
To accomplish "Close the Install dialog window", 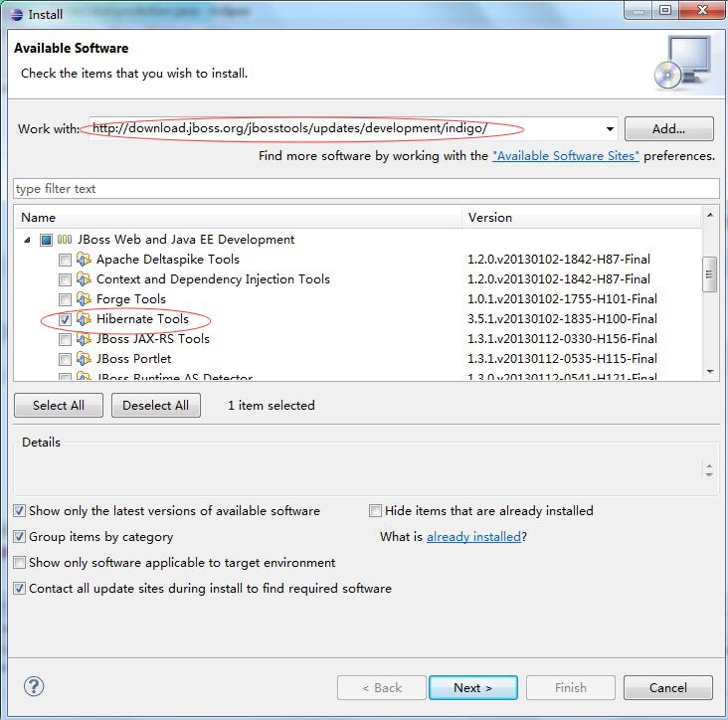I will (702, 10).
